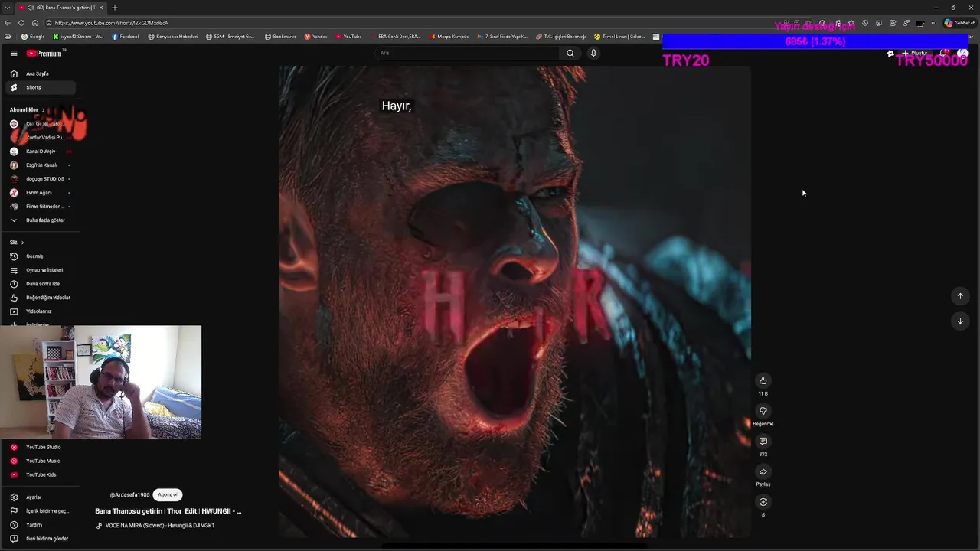Image resolution: width=980 pixels, height=551 pixels.
Task: Click the Shorts video player
Action: tap(514, 302)
